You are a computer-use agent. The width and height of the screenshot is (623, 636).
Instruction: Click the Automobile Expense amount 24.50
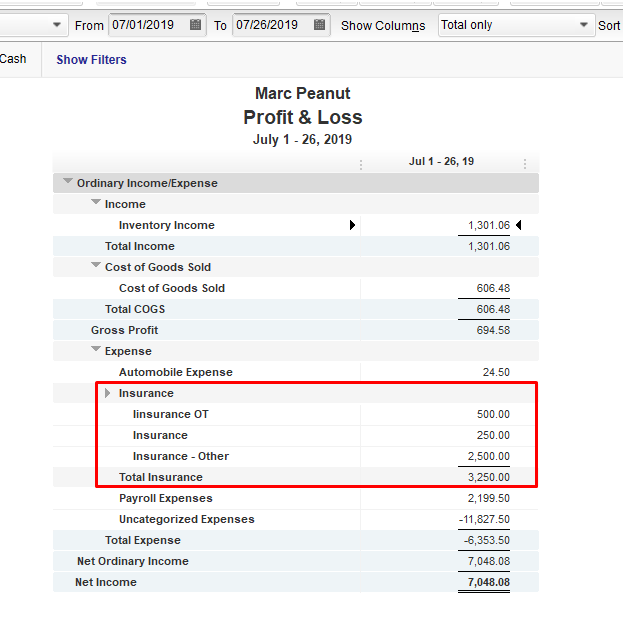point(496,372)
